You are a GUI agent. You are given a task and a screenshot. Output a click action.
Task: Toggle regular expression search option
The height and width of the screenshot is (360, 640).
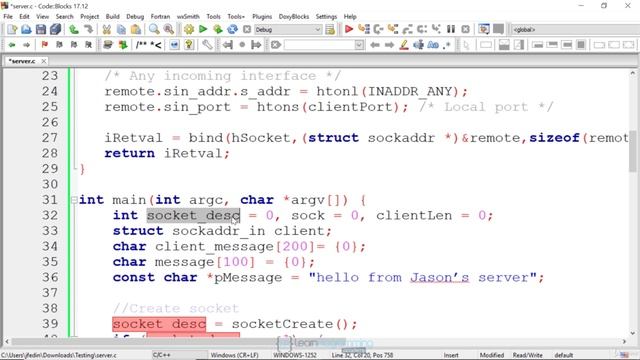(x=448, y=45)
